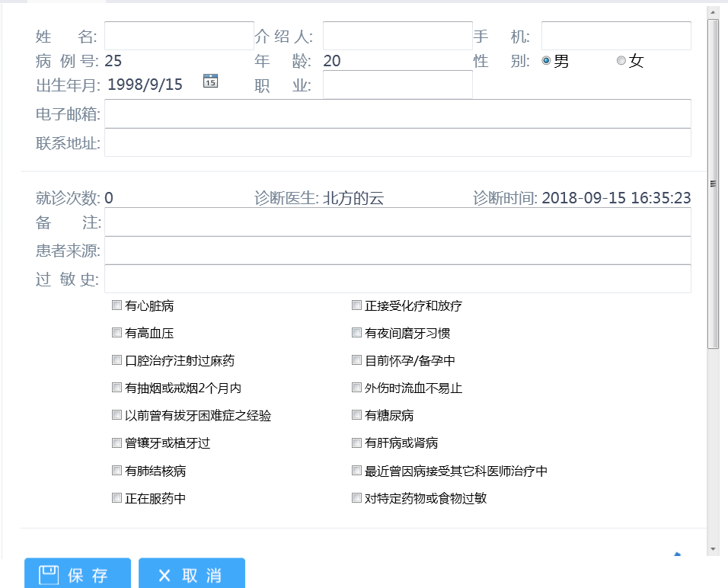The width and height of the screenshot is (728, 588).
Task: Click the vertical scrollbar thumb
Action: pos(713,183)
